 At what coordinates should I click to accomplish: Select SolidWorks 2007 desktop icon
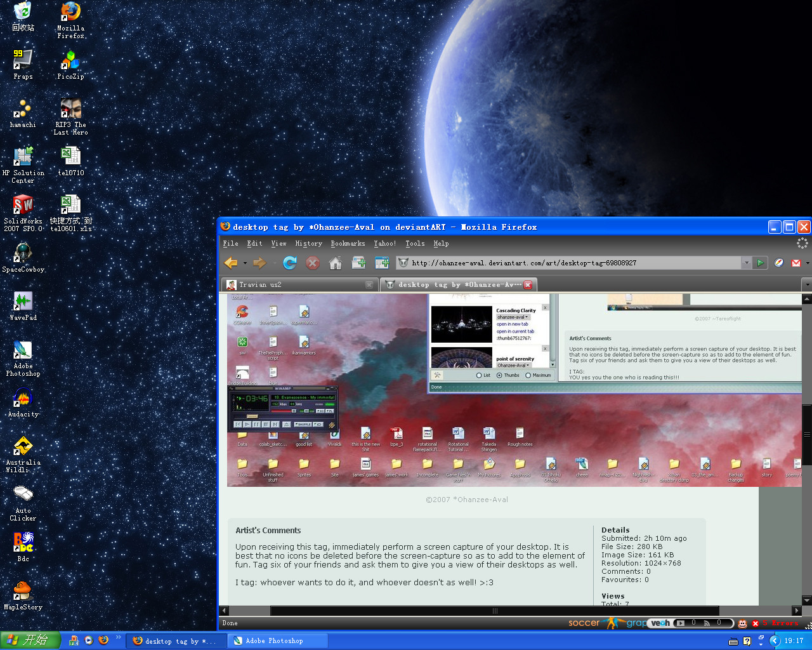click(23, 213)
